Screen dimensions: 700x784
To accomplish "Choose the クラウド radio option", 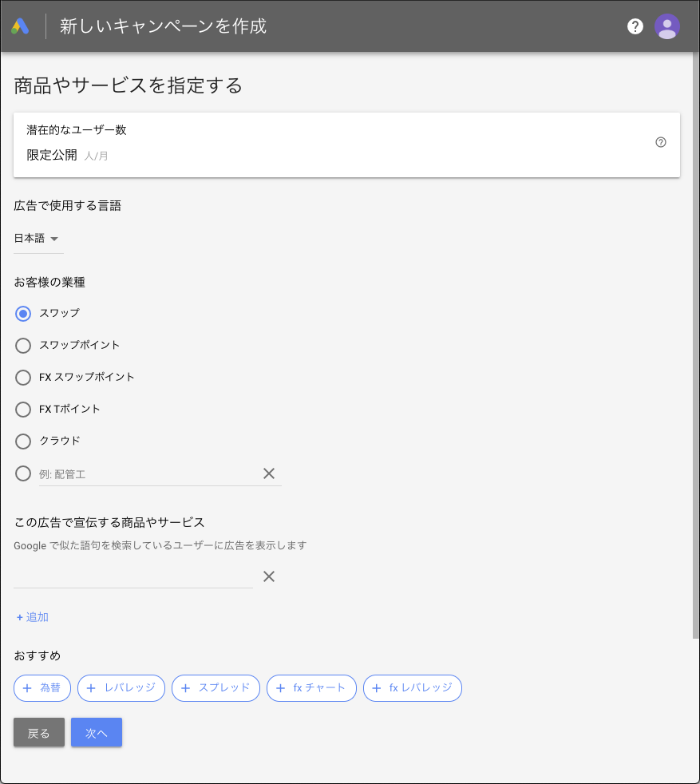I will click(x=23, y=441).
